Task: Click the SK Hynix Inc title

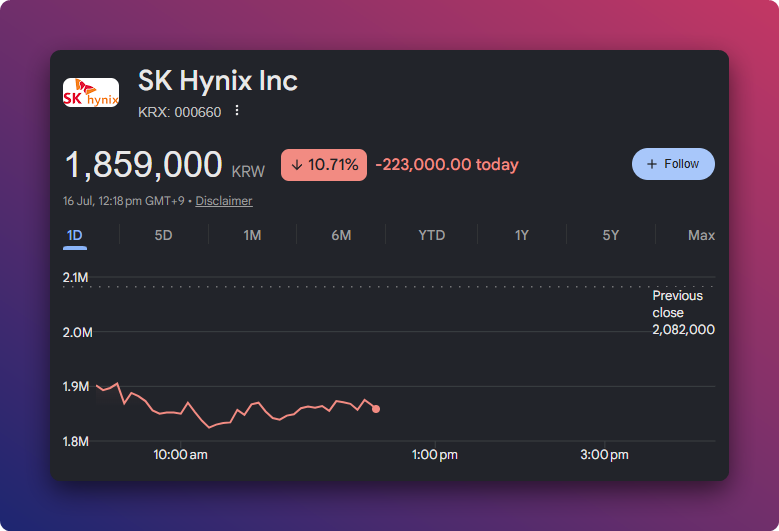Action: tap(218, 80)
